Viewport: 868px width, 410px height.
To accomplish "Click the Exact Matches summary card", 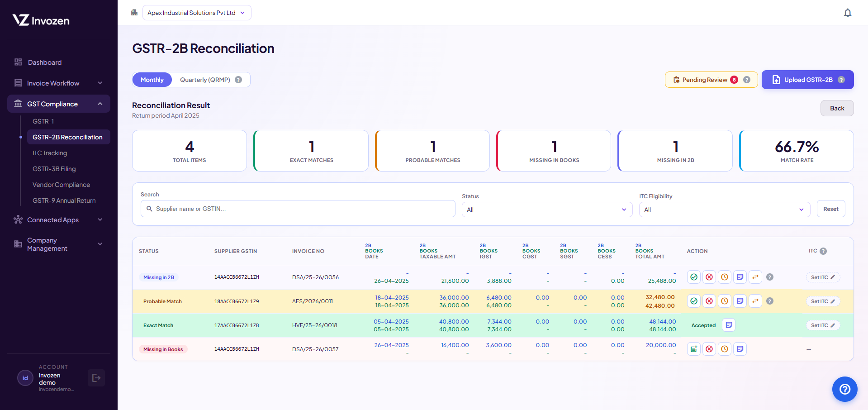I will pyautogui.click(x=311, y=151).
